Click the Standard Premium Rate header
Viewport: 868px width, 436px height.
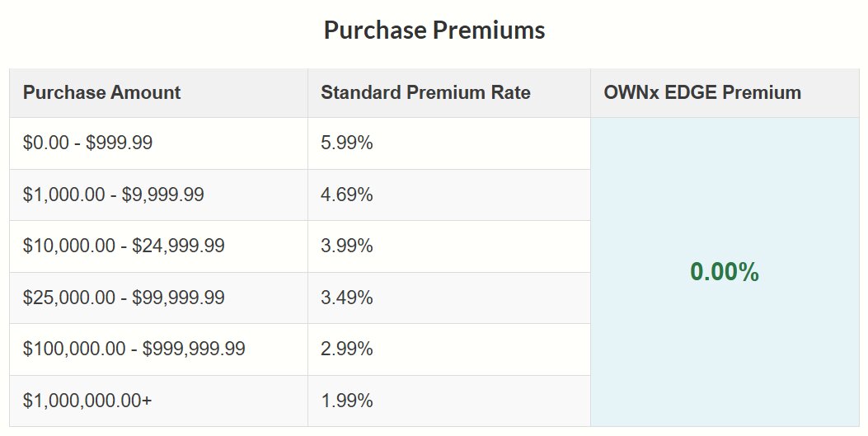point(425,92)
